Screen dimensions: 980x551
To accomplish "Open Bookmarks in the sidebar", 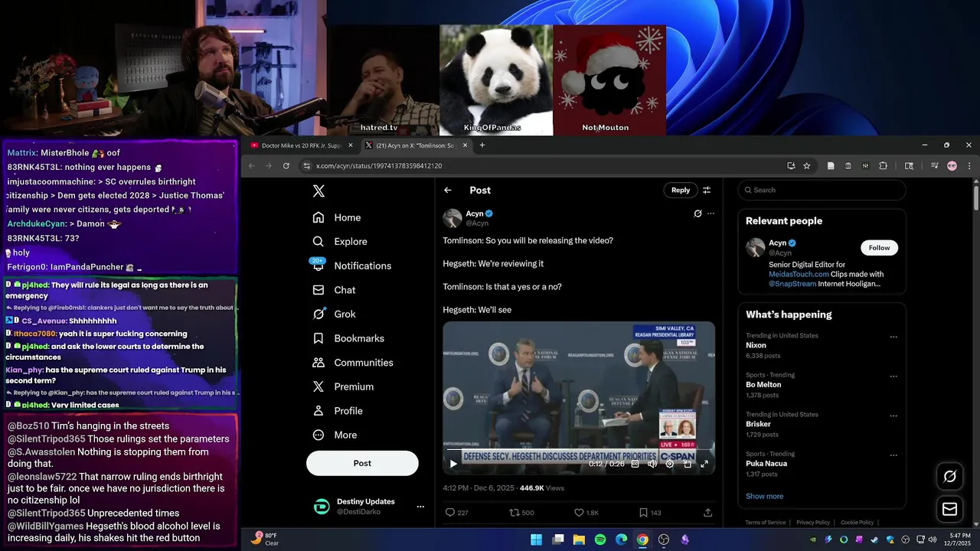I will pyautogui.click(x=348, y=338).
